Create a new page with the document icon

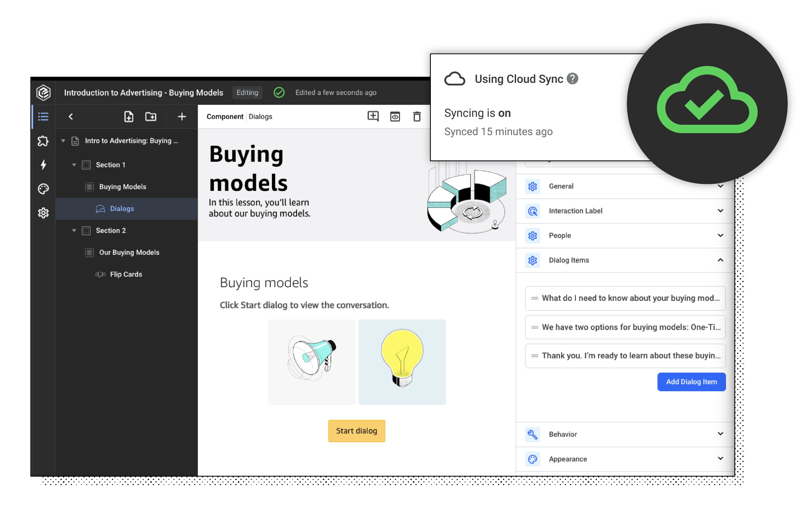point(128,117)
